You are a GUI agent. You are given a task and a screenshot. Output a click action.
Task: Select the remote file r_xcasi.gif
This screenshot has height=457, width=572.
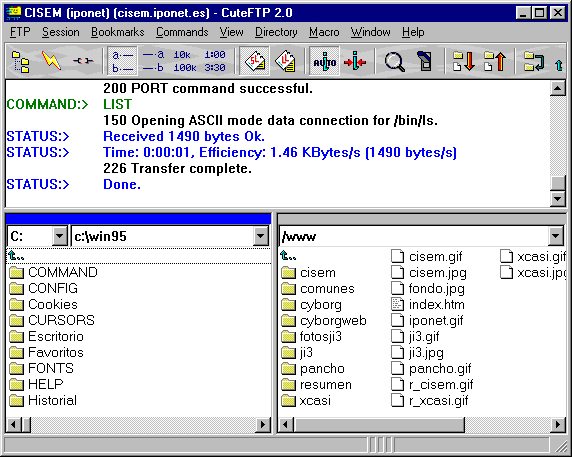pos(430,401)
